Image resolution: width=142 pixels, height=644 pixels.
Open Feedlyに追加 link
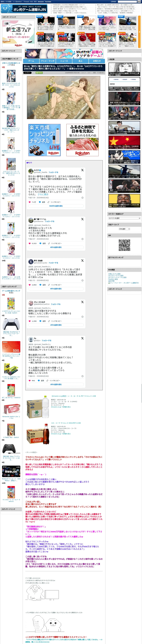113,279
